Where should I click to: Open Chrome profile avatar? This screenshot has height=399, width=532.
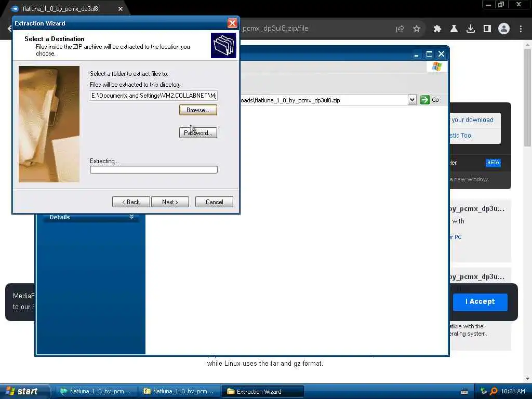click(504, 29)
